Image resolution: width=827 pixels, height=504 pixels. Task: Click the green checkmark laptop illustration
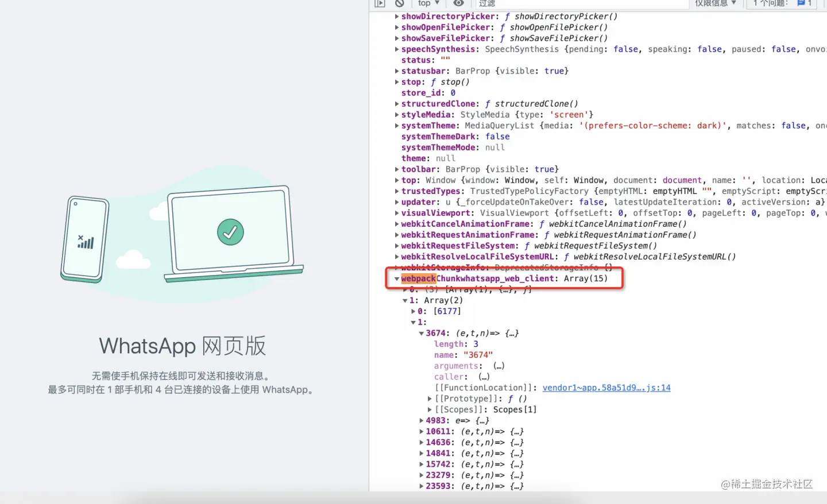[234, 234]
